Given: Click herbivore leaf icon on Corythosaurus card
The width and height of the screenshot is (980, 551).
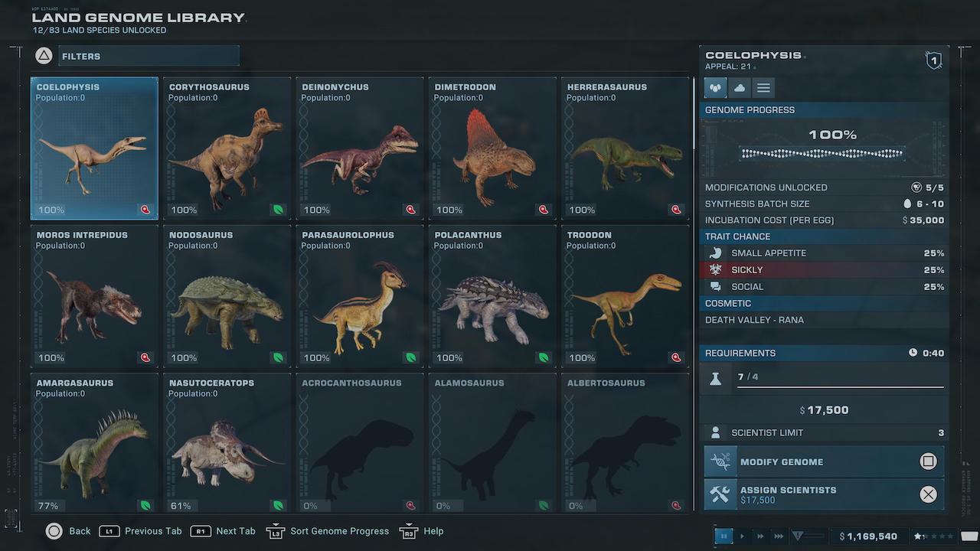Looking at the screenshot, I should [x=279, y=210].
